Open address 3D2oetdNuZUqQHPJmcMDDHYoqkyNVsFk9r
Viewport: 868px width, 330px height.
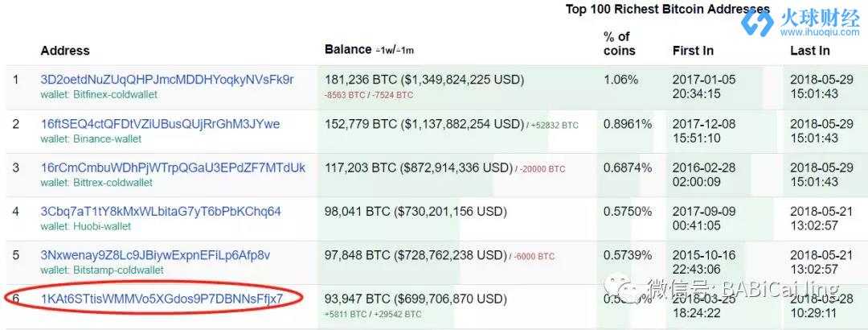pos(167,80)
